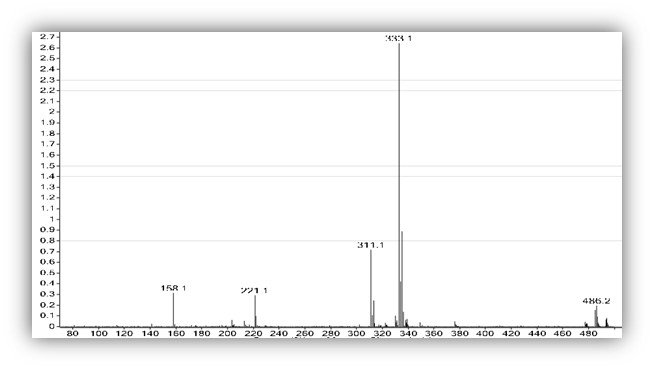Click the x-axis tick label 480
Image resolution: width=654 pixels, height=370 pixels.
(588, 334)
